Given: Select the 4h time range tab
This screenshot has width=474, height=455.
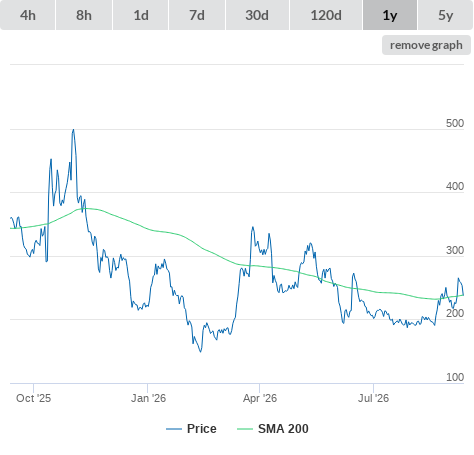Looking at the screenshot, I should (x=28, y=15).
